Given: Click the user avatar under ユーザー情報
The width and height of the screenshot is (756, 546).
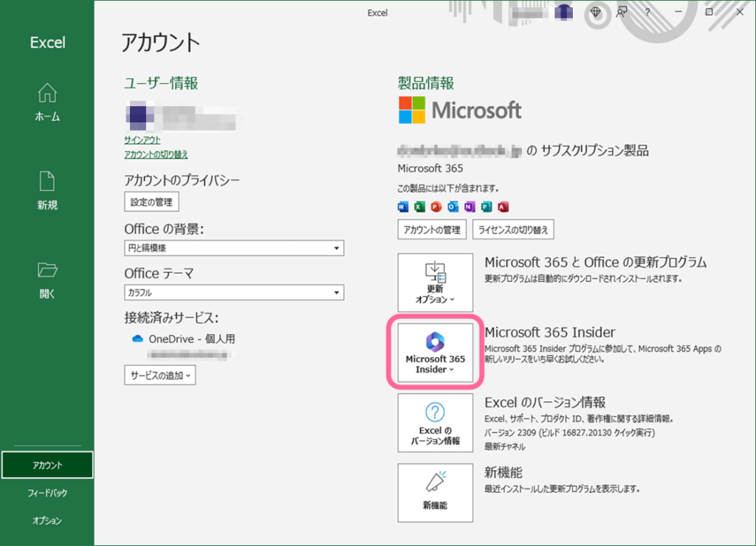Looking at the screenshot, I should (140, 116).
